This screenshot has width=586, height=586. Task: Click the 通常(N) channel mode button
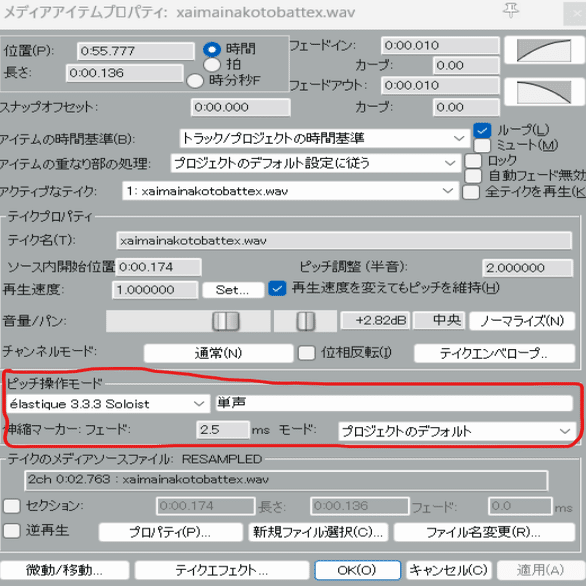[219, 353]
